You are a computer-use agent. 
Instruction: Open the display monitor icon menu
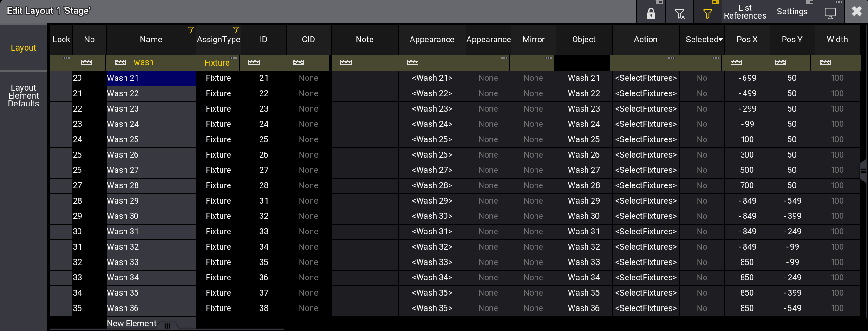point(830,13)
